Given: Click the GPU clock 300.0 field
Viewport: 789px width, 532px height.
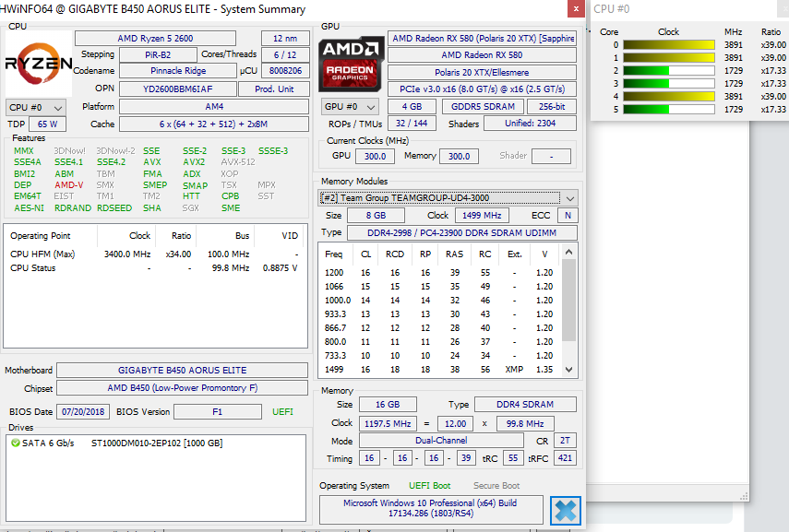Looking at the screenshot, I should (x=375, y=157).
